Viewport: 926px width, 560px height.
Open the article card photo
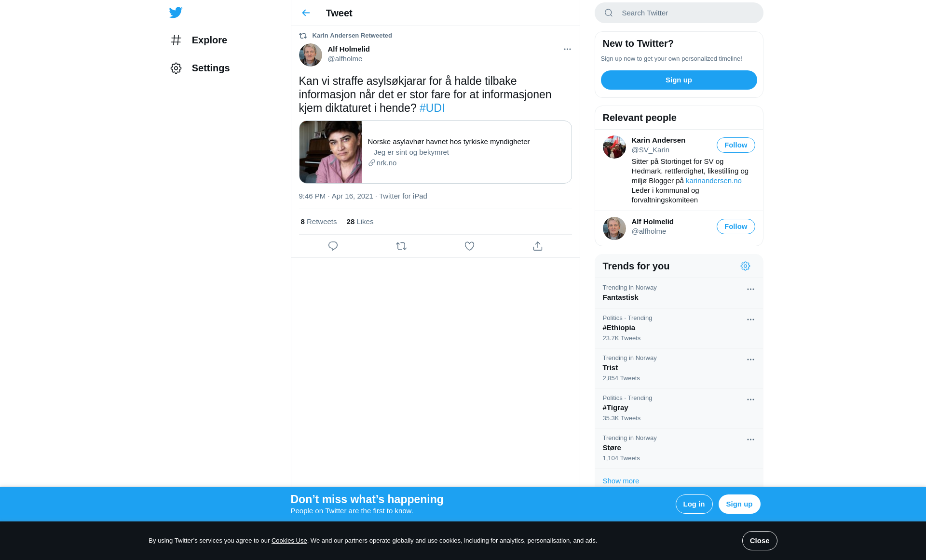click(x=330, y=152)
